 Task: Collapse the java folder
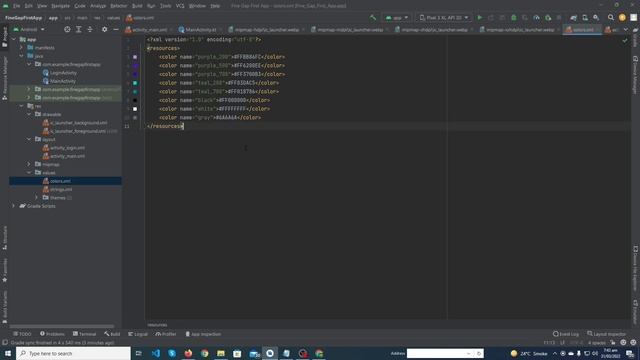21,56
